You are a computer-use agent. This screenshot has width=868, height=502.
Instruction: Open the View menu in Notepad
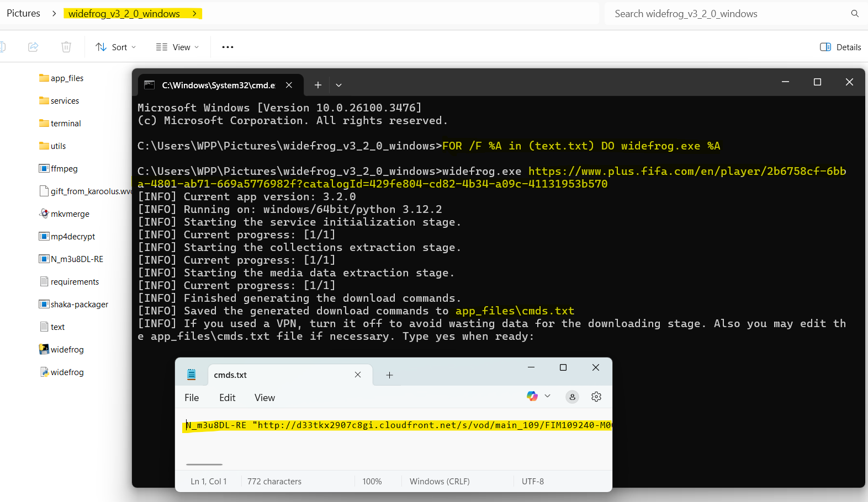tap(264, 398)
